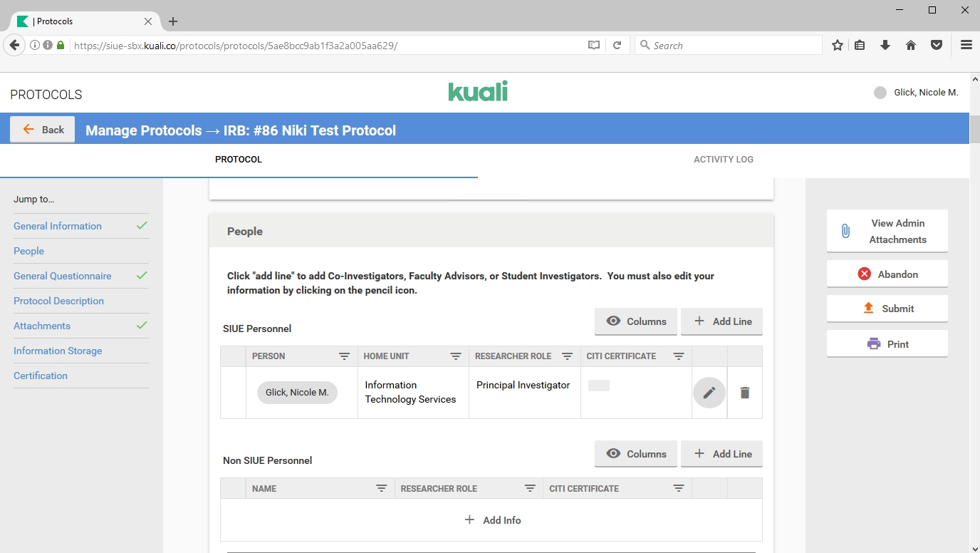Abandon the protocol

887,274
